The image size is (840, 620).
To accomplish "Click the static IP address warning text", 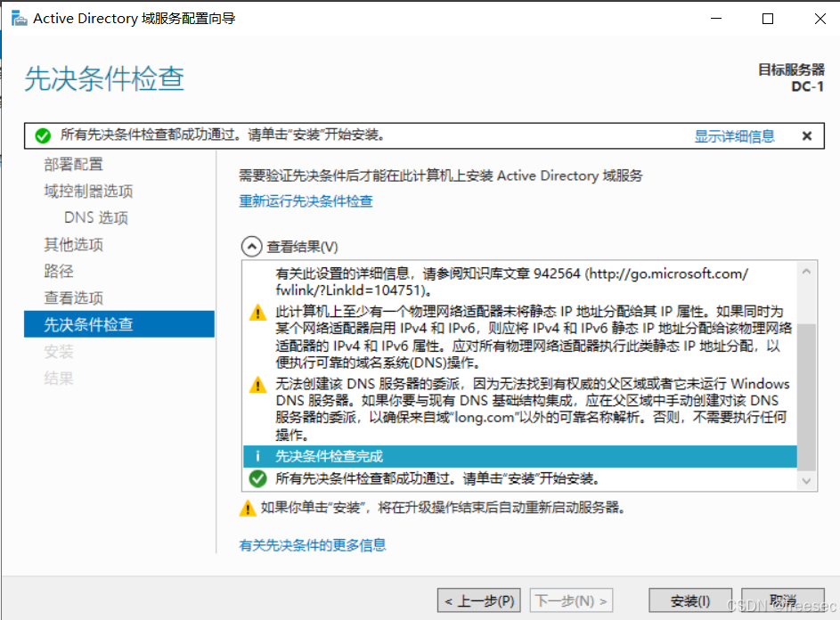I will pos(534,337).
